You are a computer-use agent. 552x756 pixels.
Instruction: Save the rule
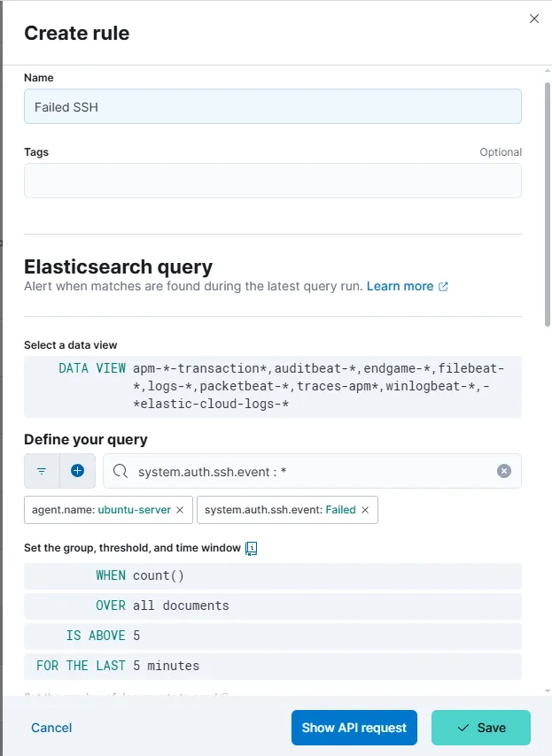[x=480, y=728]
